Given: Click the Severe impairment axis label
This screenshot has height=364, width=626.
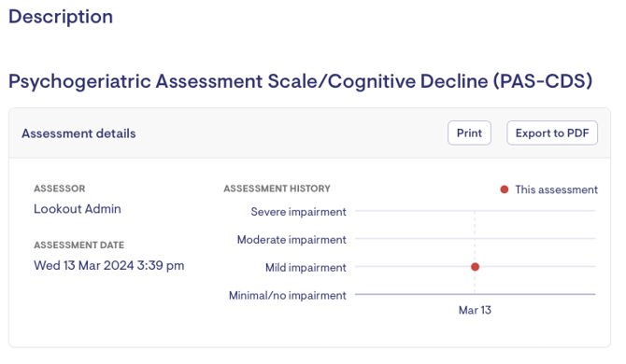Looking at the screenshot, I should coord(298,212).
